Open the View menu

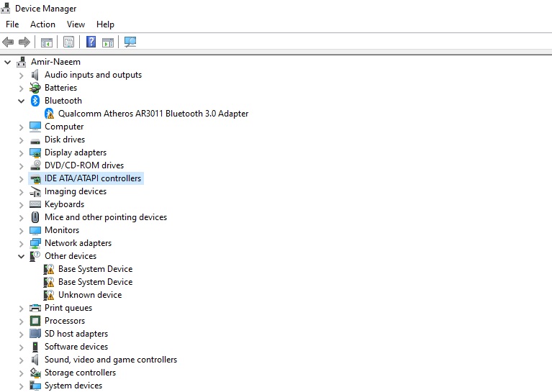point(76,24)
